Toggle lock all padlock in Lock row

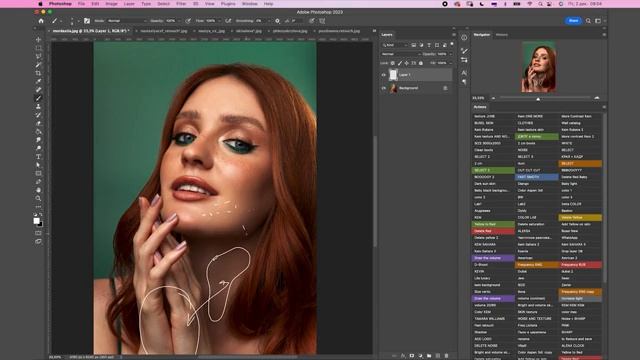pos(421,63)
